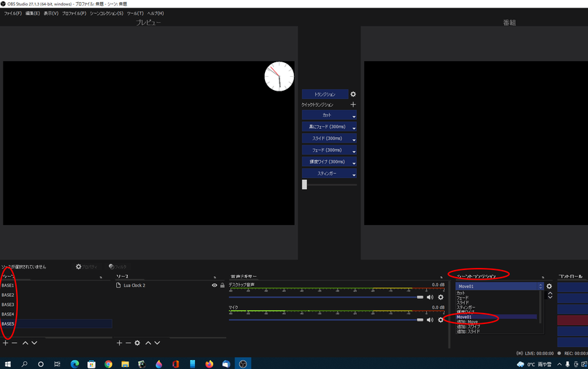Open the ツール(T) menu

(x=135, y=13)
